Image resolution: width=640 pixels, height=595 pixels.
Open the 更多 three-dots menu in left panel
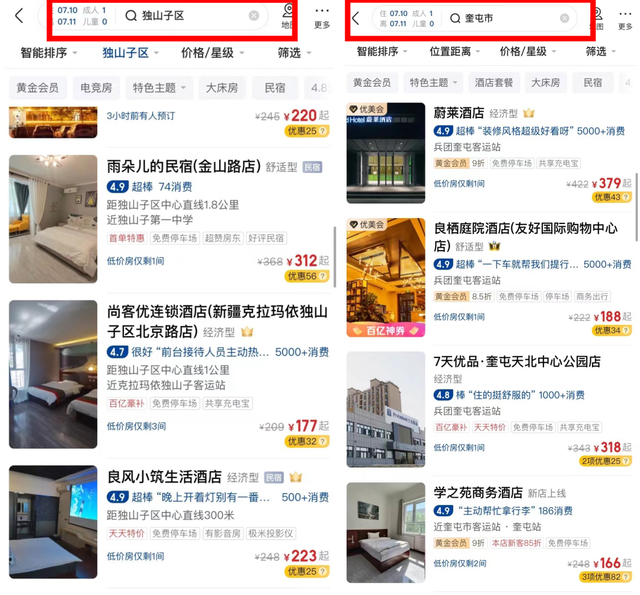pos(322,17)
